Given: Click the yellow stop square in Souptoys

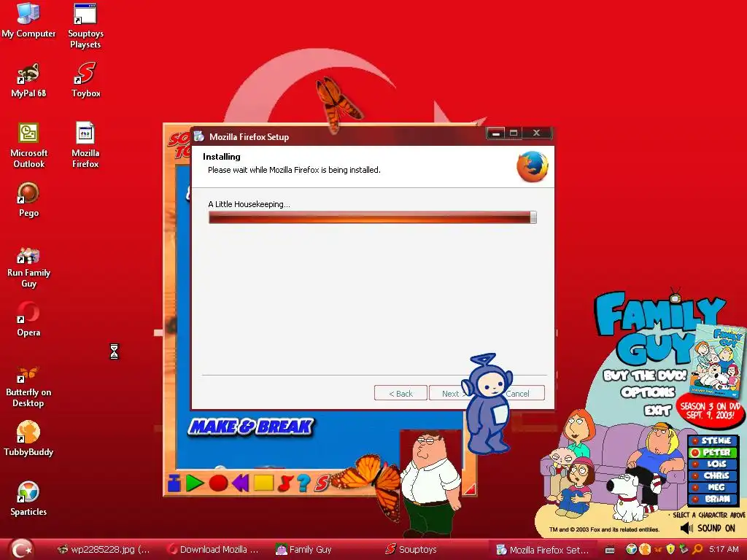Looking at the screenshot, I should (x=263, y=483).
